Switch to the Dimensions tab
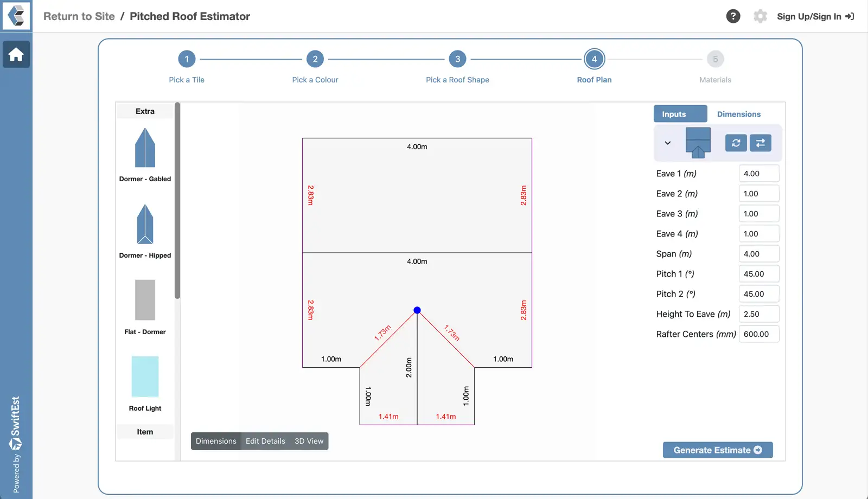Viewport: 868px width, 499px height. pos(738,114)
